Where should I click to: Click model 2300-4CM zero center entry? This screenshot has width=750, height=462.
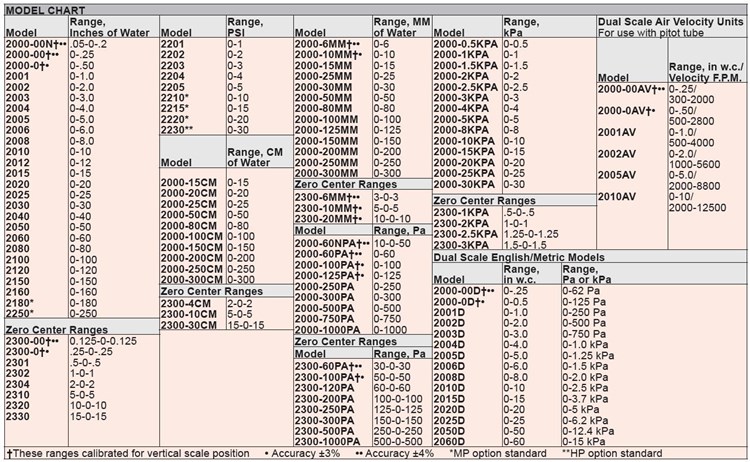pos(186,304)
